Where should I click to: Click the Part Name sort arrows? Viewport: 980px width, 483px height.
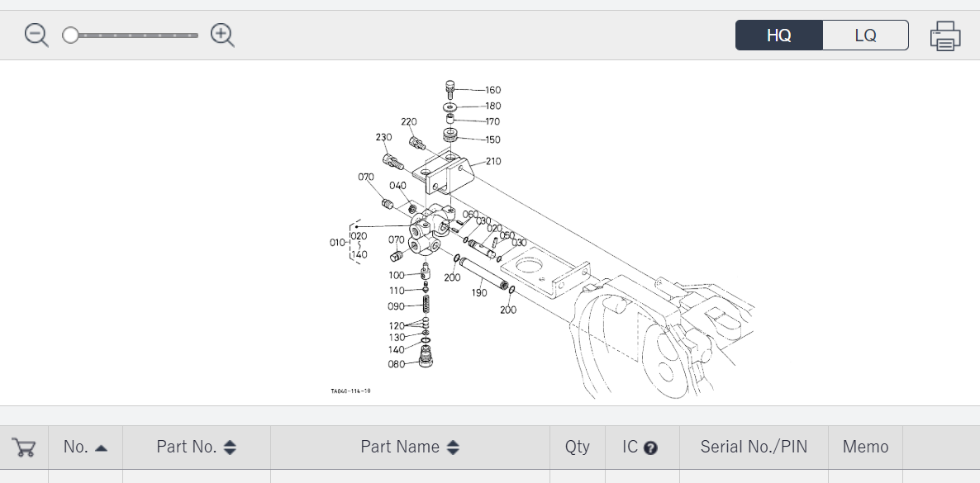[453, 447]
